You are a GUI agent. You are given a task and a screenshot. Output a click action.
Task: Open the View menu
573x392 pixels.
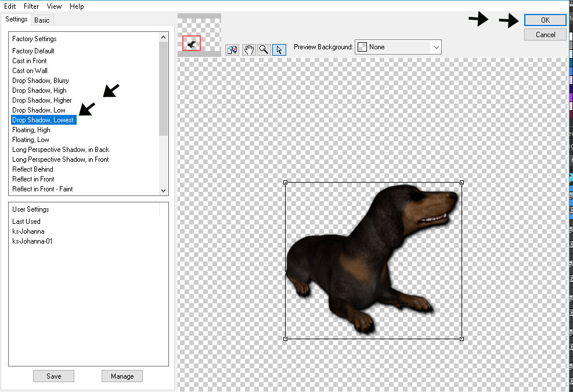(x=54, y=6)
